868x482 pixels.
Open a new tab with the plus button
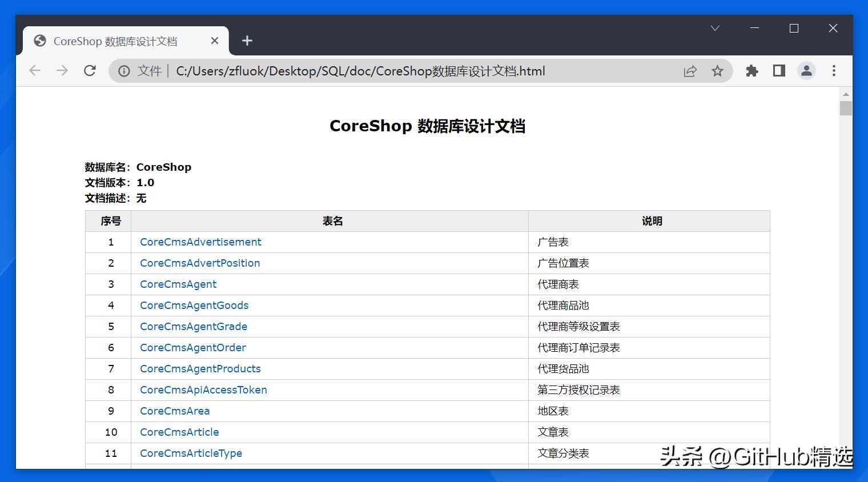(247, 41)
